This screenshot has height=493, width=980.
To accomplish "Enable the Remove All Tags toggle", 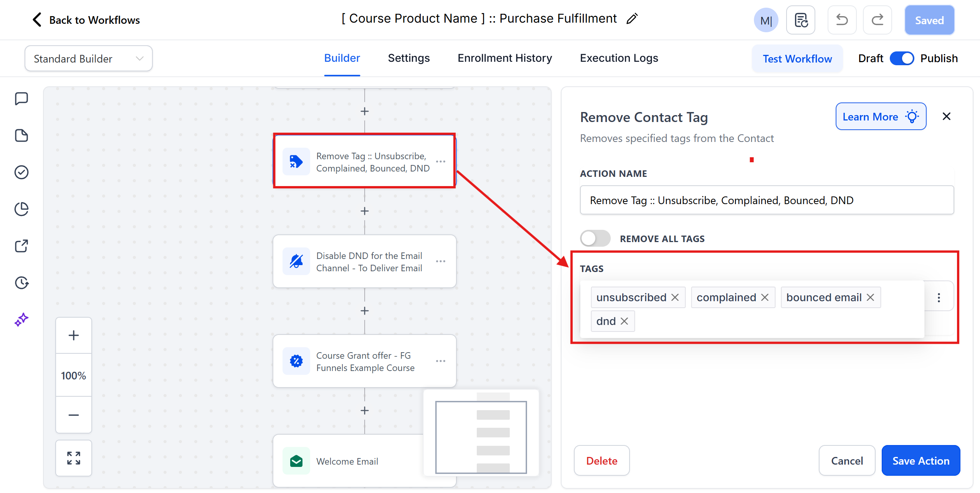I will (595, 238).
